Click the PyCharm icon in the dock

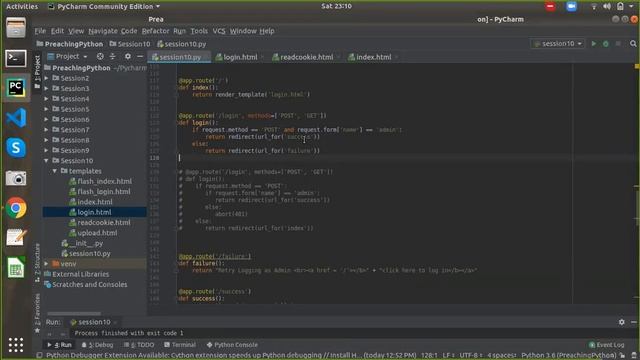pyautogui.click(x=16, y=88)
